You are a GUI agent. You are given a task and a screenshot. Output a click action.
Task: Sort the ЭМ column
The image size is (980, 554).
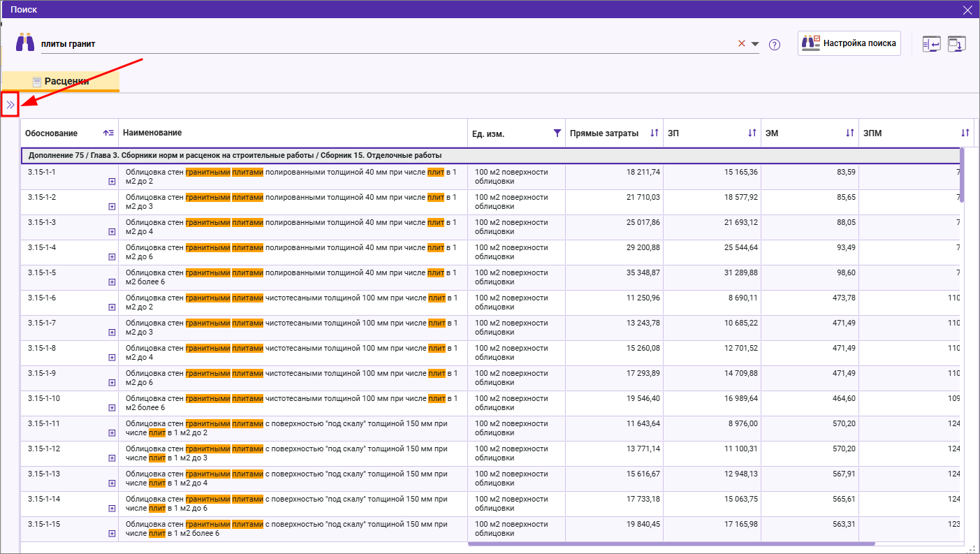click(x=850, y=133)
